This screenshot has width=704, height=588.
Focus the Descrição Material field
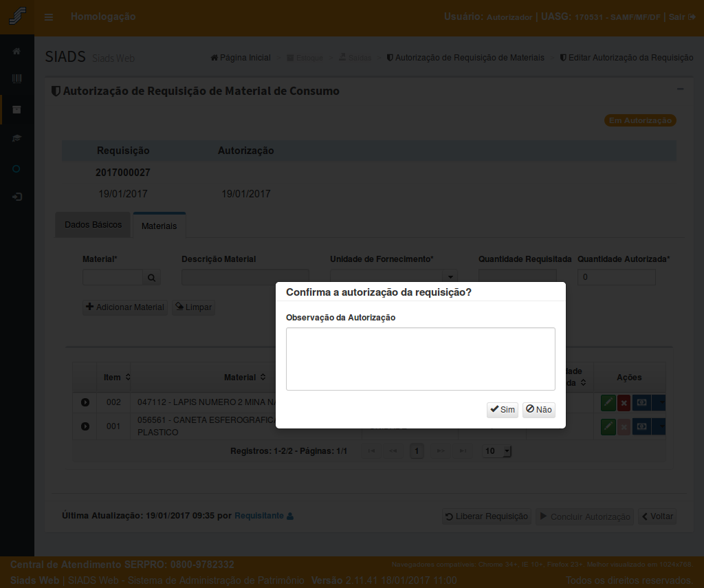point(245,277)
